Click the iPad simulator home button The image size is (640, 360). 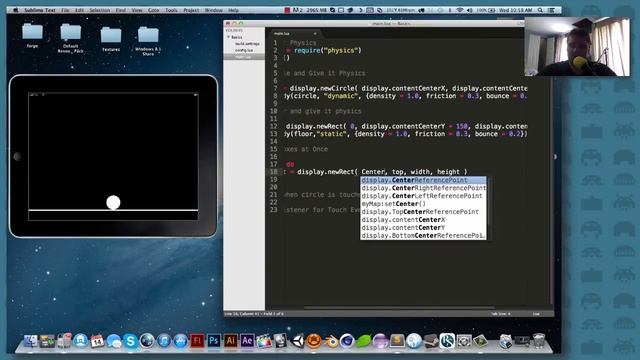(17, 156)
